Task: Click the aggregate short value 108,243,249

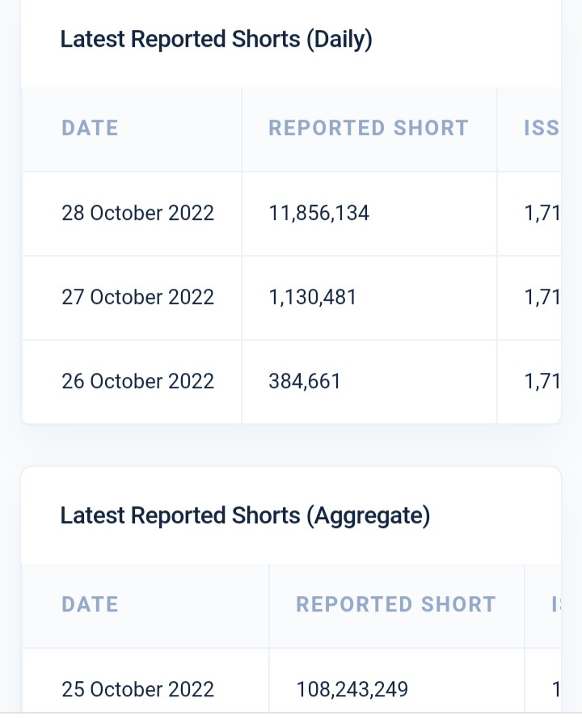Action: pos(352,689)
